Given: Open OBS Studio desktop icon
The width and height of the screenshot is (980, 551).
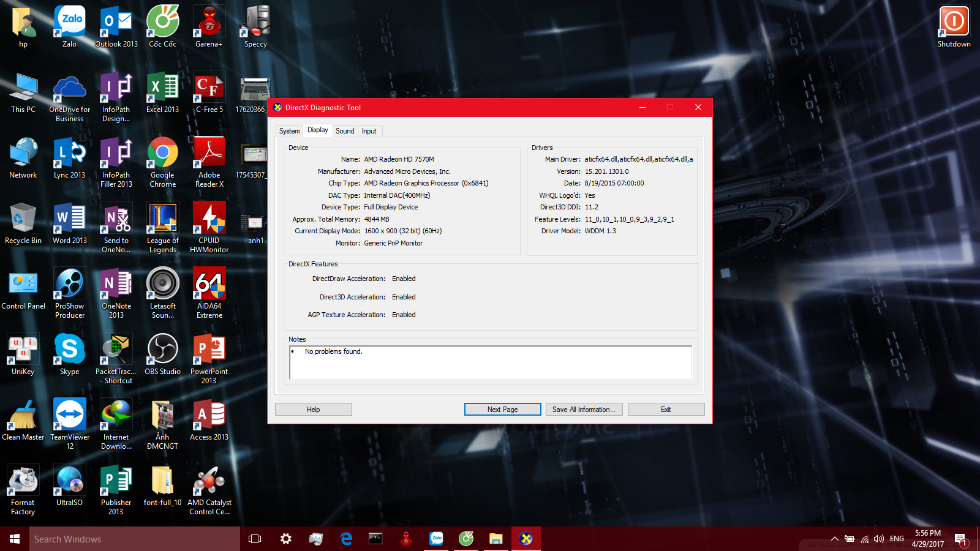Looking at the screenshot, I should tap(162, 354).
